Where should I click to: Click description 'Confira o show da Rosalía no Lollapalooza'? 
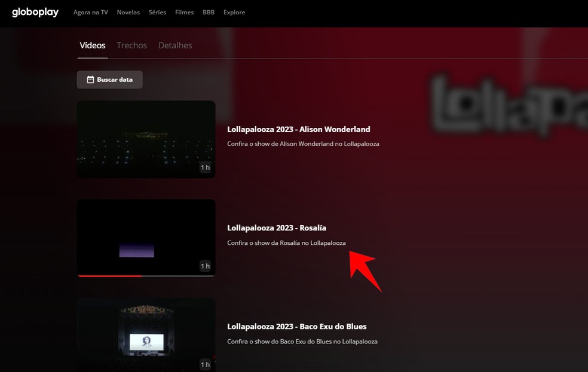pyautogui.click(x=286, y=243)
